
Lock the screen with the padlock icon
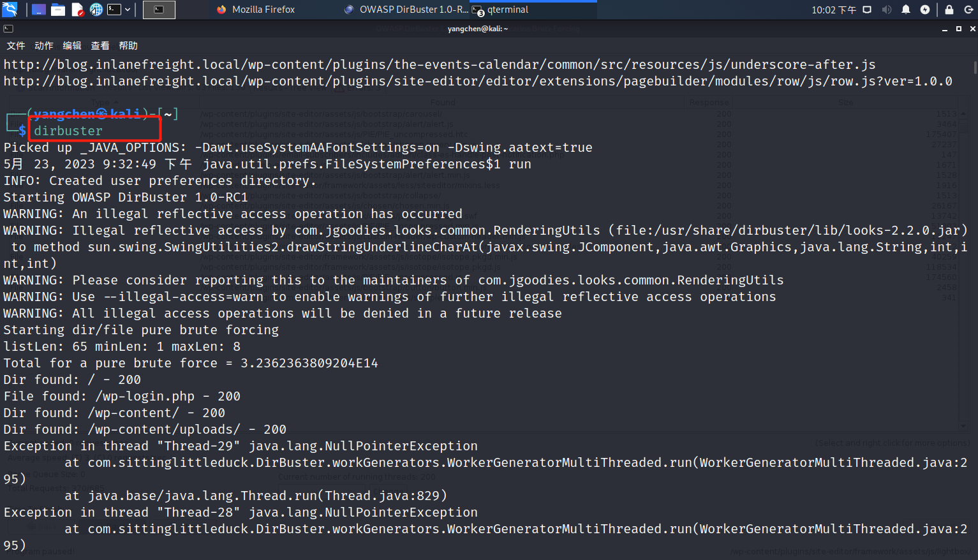(949, 10)
